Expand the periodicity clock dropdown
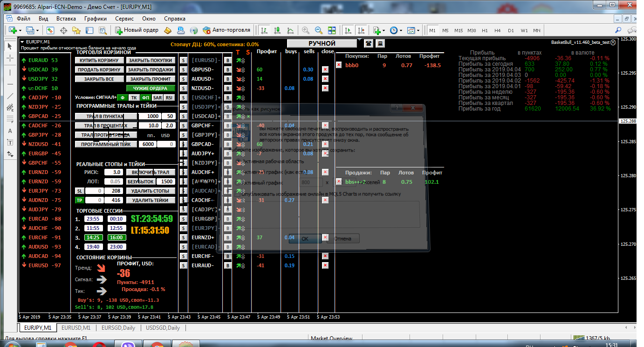The image size is (644, 347). (401, 30)
